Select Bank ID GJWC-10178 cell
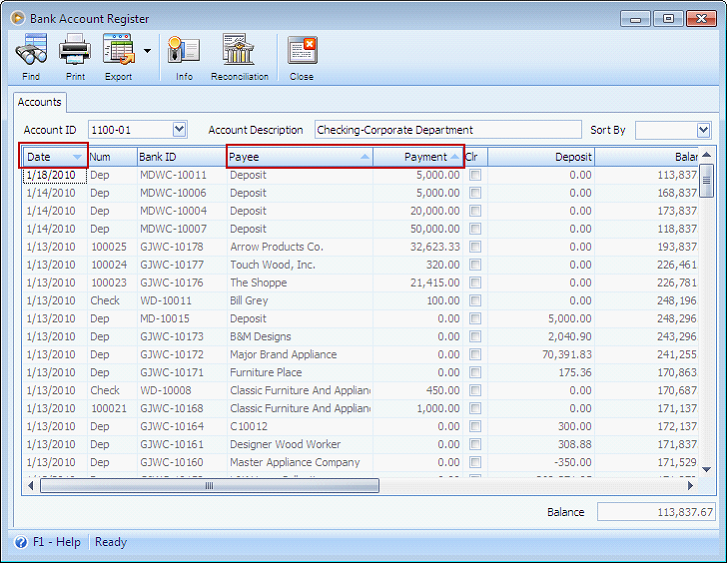This screenshot has height=564, width=728. tap(182, 247)
